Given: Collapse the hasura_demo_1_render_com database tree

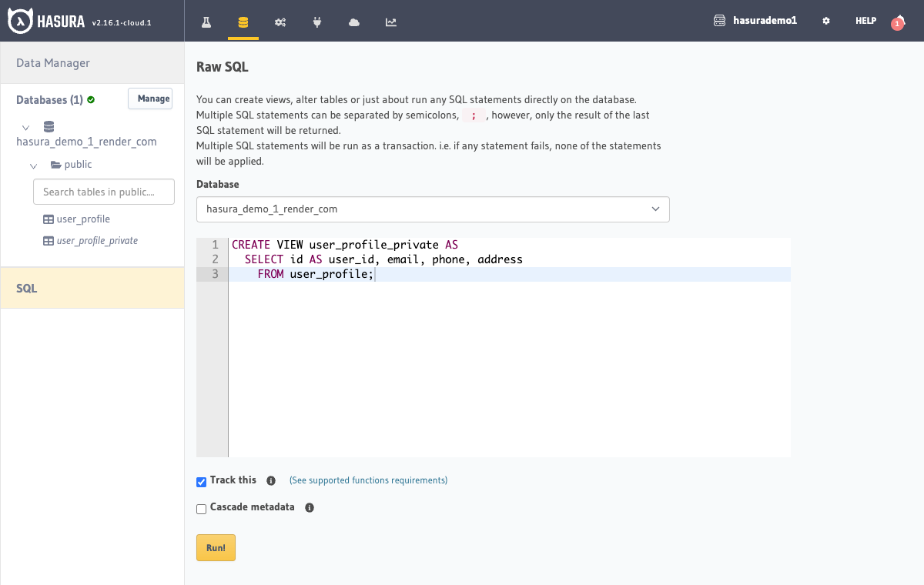Looking at the screenshot, I should (x=26, y=127).
